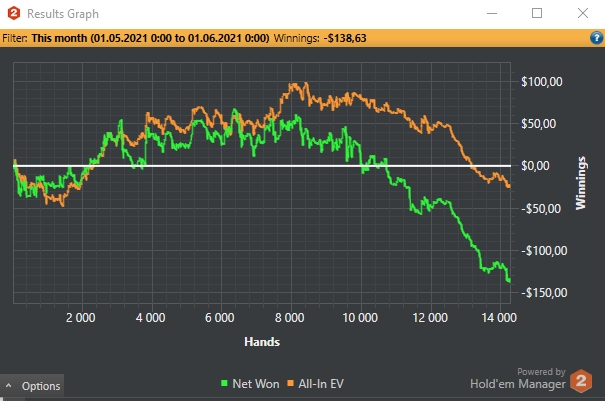Click the 10 000 hands axis label

point(360,318)
